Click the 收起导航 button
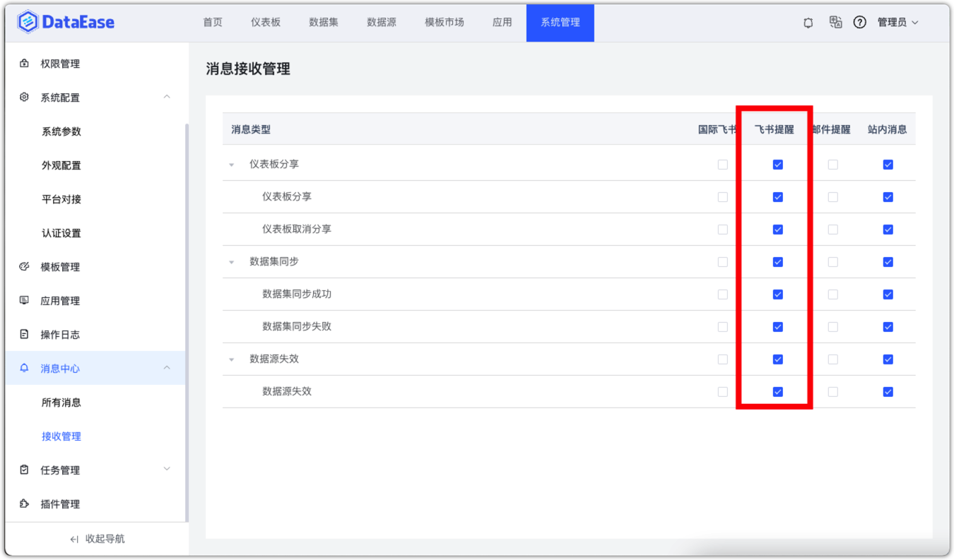Viewport: 954px width, 560px height. 97,539
